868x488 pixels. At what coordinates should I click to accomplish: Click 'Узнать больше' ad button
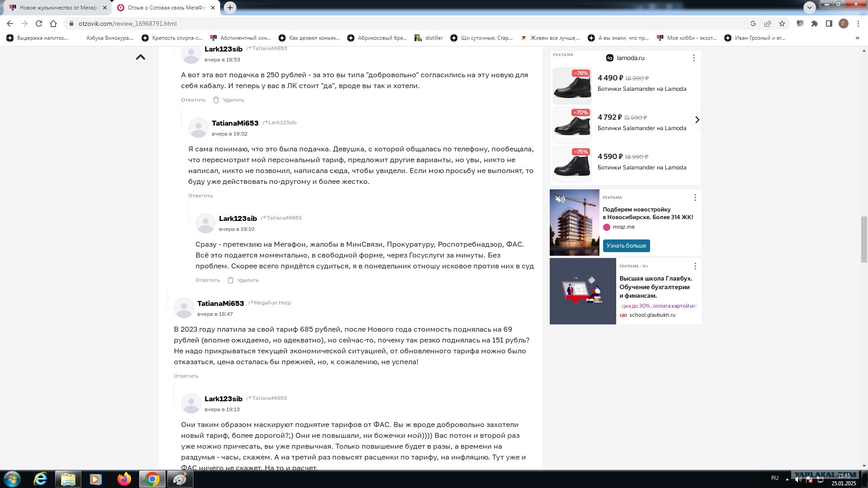pyautogui.click(x=626, y=246)
